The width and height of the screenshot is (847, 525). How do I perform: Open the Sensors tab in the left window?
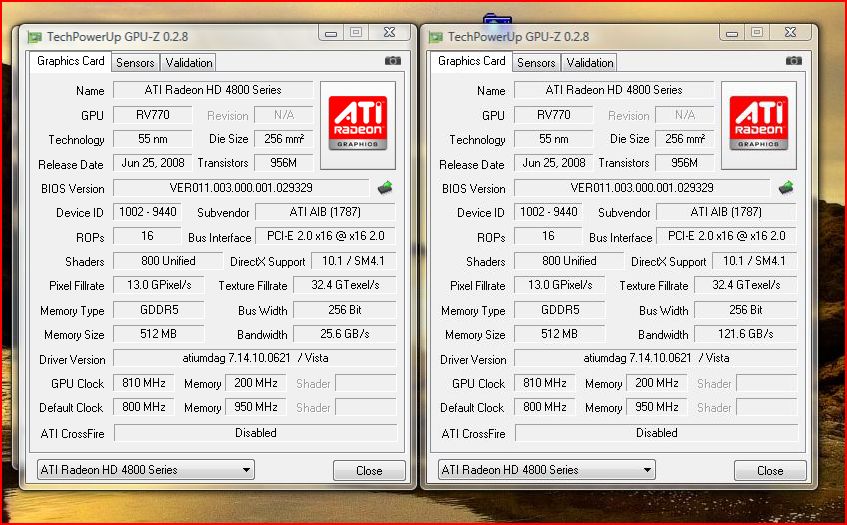pos(135,63)
